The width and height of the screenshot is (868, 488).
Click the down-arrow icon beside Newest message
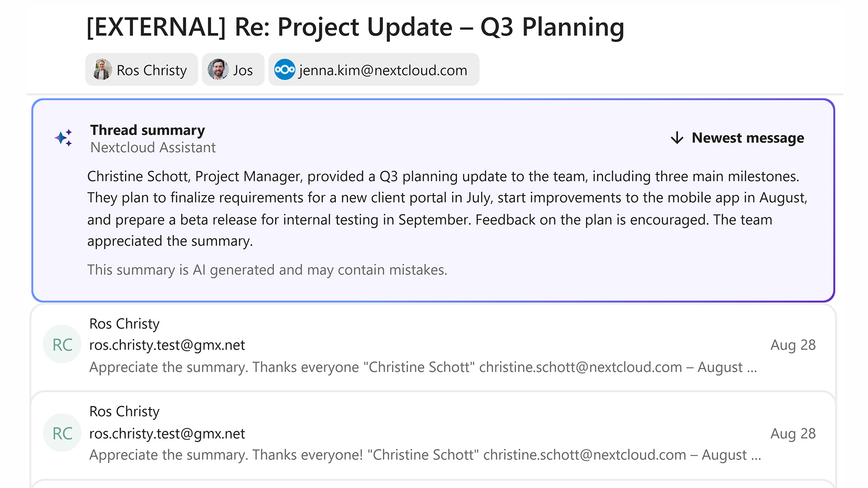(x=677, y=138)
